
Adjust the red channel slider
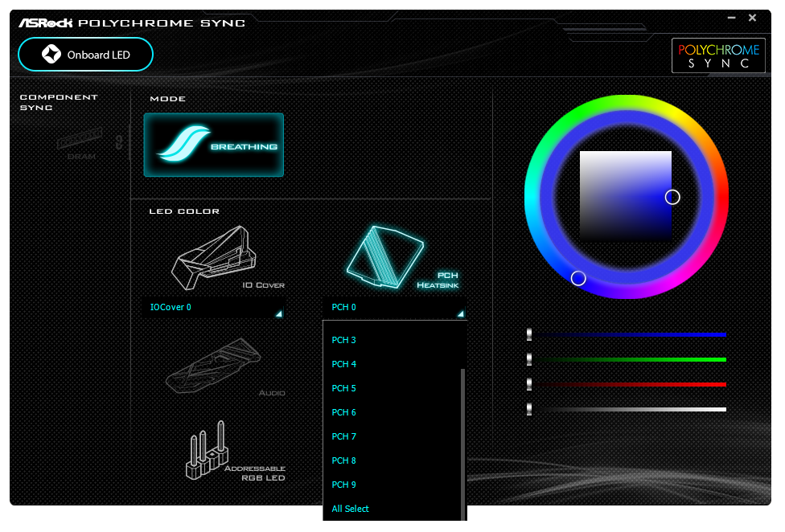click(627, 384)
